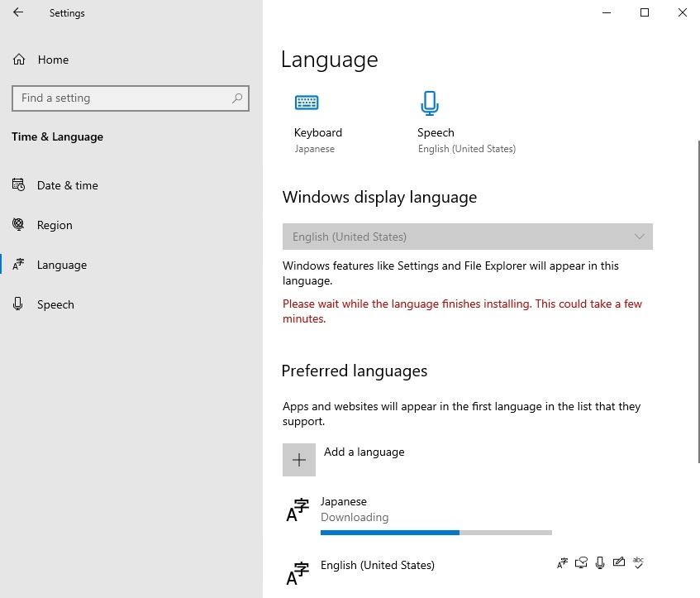Switch to the Date & time section
The height and width of the screenshot is (598, 700).
point(67,185)
